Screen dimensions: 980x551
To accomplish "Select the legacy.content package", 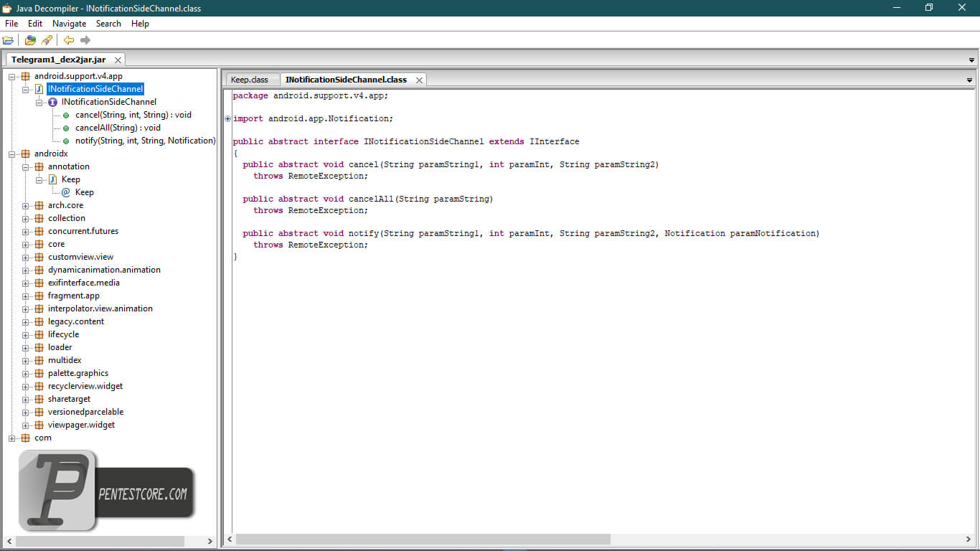I will [x=75, y=321].
